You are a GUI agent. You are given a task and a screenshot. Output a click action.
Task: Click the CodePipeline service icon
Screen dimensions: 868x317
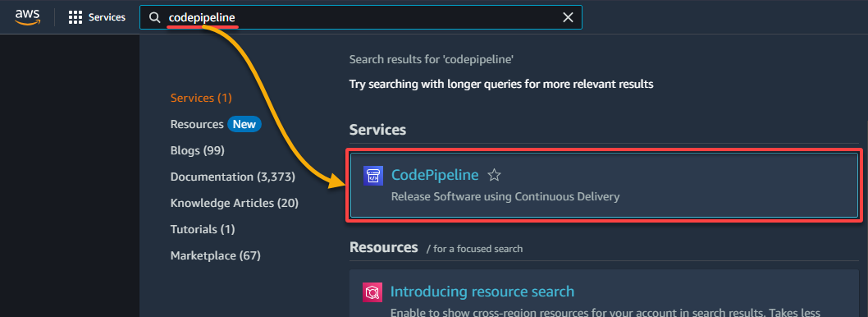(372, 175)
